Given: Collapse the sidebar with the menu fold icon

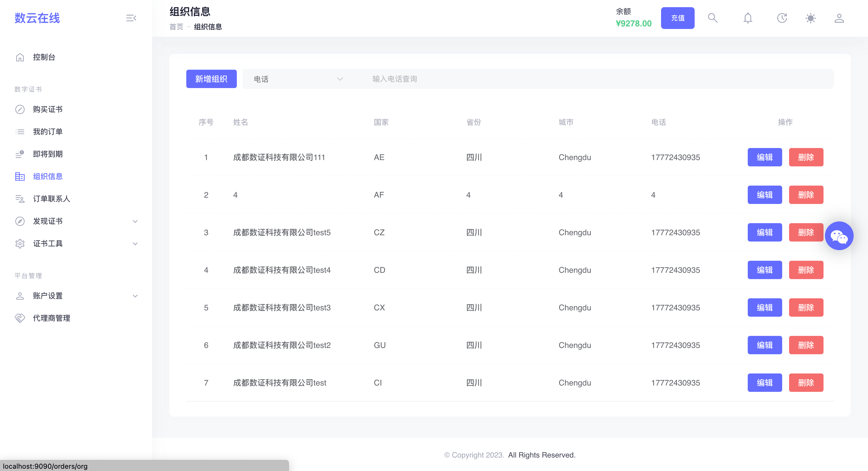Looking at the screenshot, I should [131, 18].
